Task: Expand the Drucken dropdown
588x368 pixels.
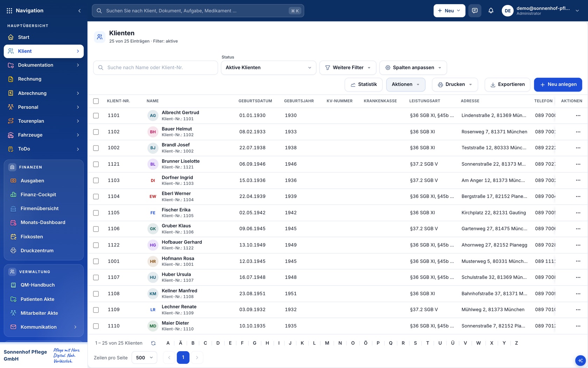Action: click(455, 84)
